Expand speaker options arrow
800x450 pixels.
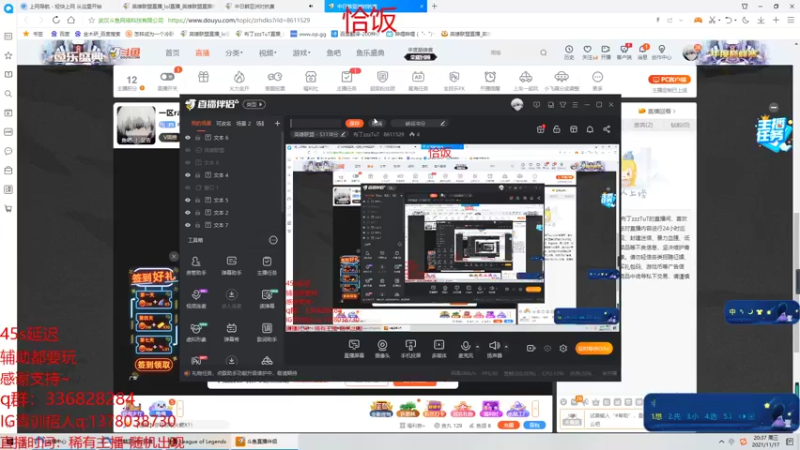click(x=506, y=347)
